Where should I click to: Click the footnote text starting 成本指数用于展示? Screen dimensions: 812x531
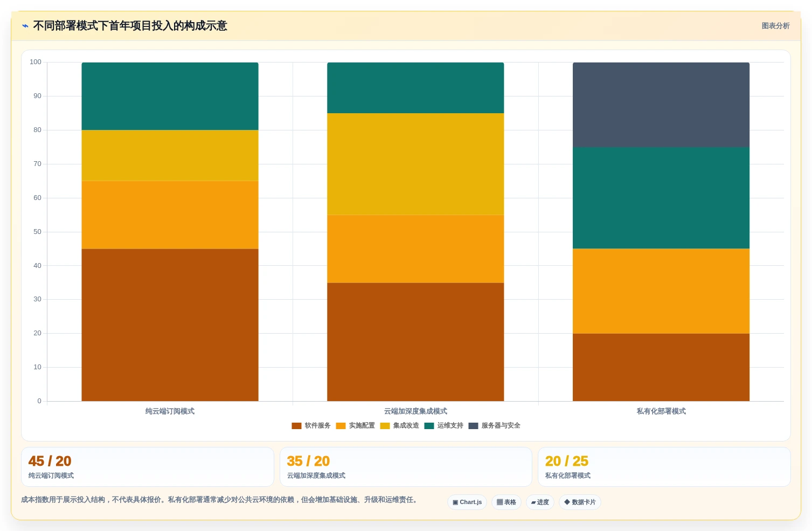coord(220,500)
